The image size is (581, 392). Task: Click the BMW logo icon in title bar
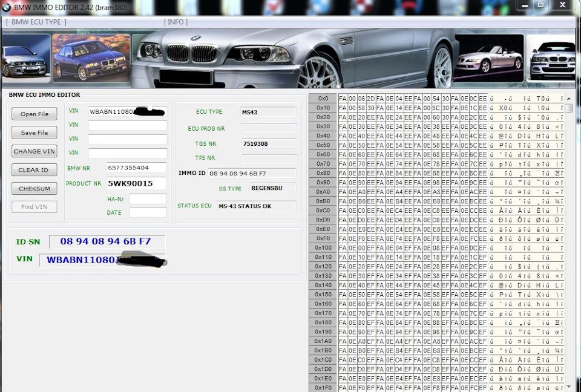[6, 7]
